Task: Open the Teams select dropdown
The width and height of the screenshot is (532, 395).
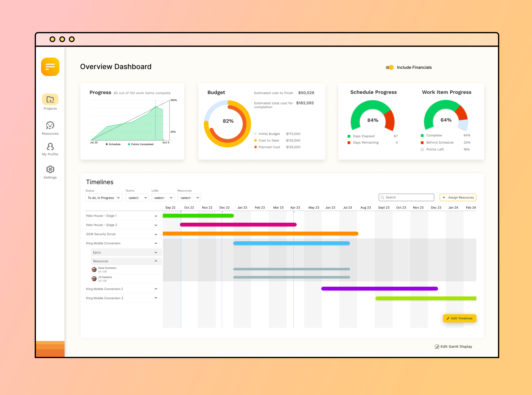Action: click(137, 198)
